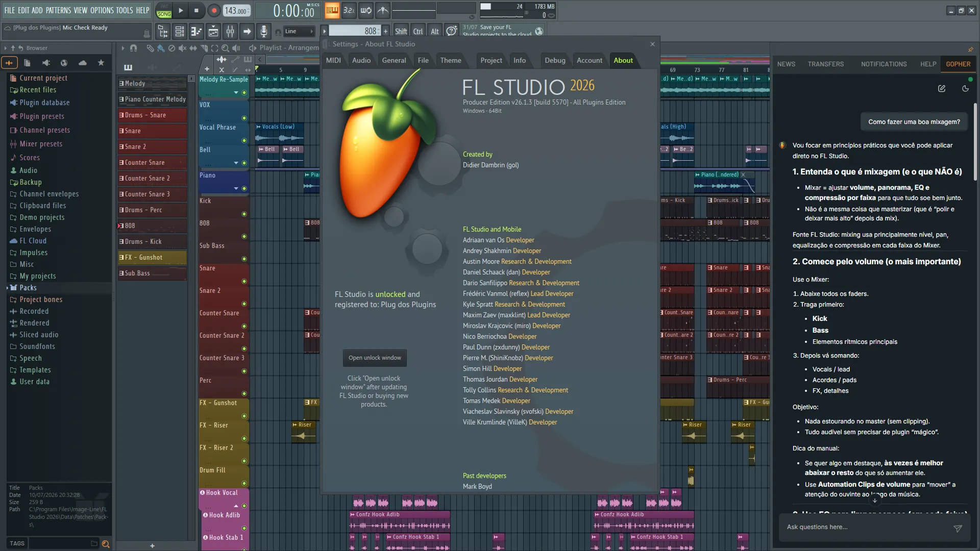This screenshot has width=980, height=551.
Task: Mute the Vocal Phrase track green light
Action: click(x=244, y=140)
